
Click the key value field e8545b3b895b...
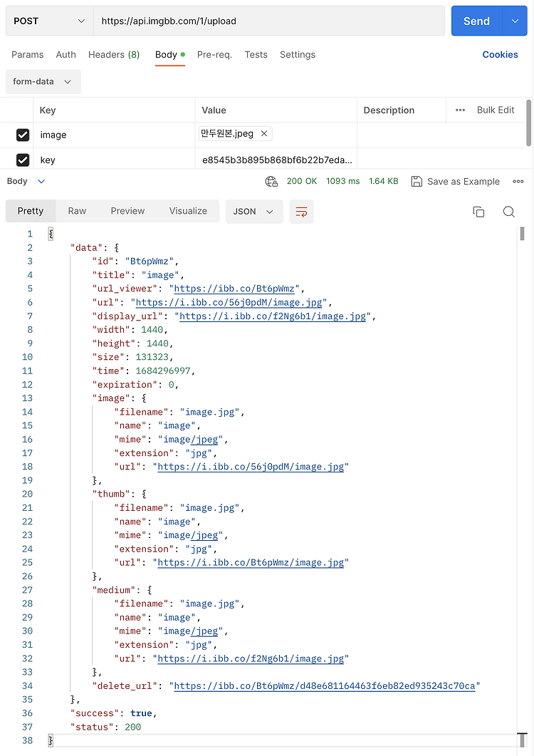click(277, 160)
